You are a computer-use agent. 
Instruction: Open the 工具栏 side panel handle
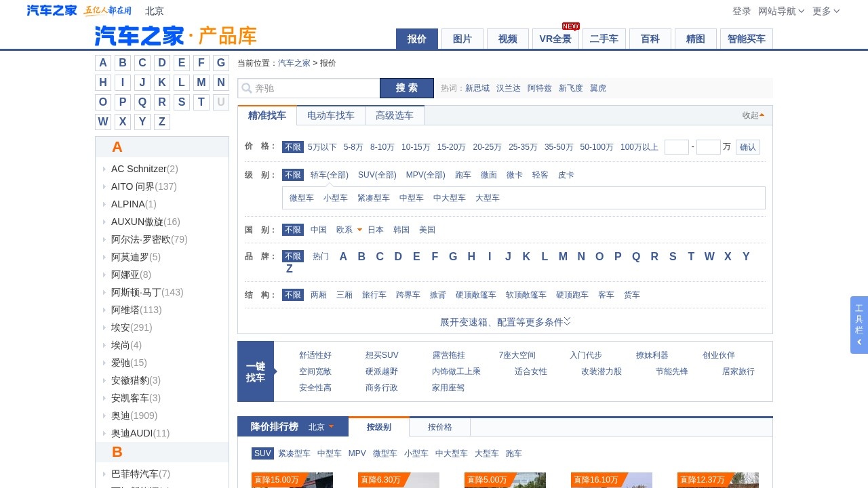859,325
